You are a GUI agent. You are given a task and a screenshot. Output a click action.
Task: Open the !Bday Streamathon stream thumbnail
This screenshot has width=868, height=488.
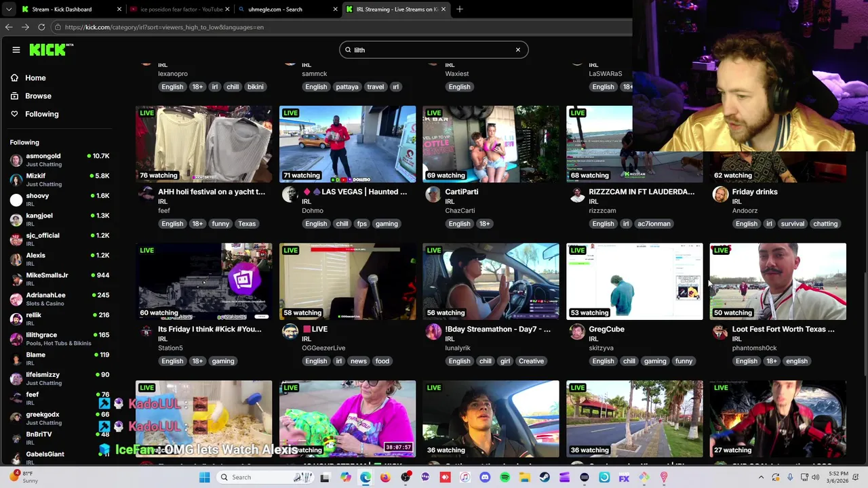tap(491, 281)
